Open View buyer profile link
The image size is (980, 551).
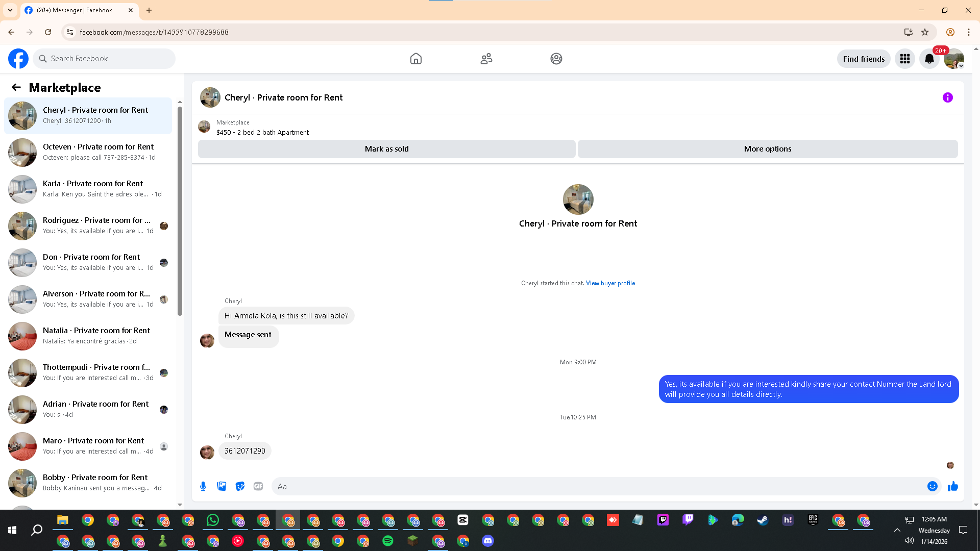click(x=610, y=283)
